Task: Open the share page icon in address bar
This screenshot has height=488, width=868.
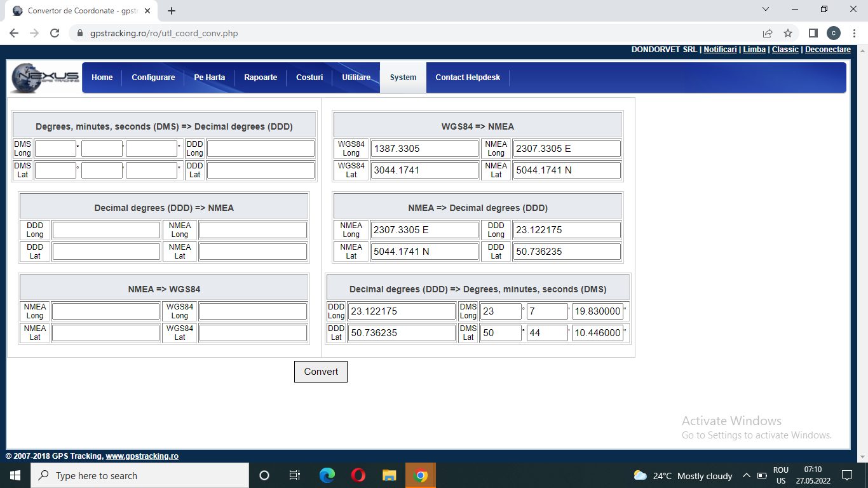Action: click(768, 33)
